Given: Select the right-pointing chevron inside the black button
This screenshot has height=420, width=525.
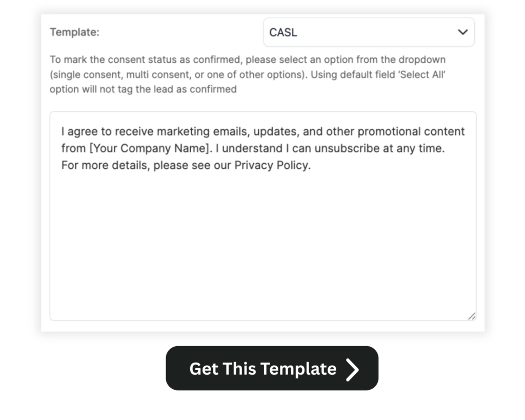Looking at the screenshot, I should [x=351, y=368].
